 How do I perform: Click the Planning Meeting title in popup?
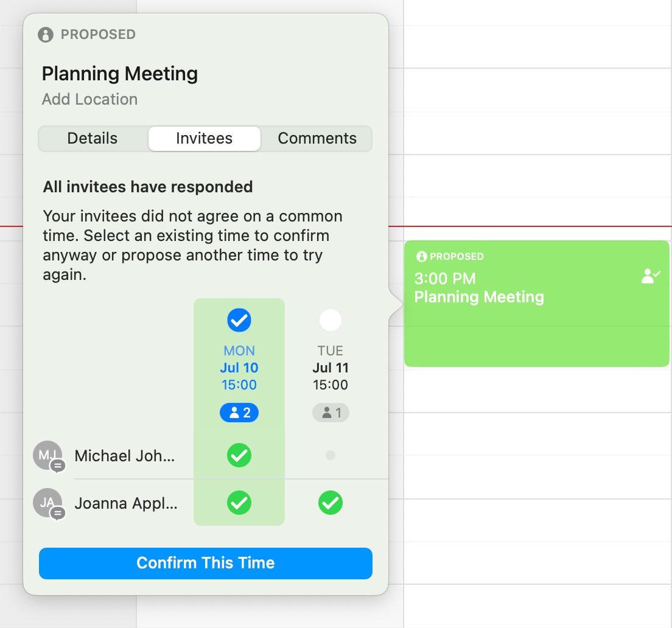[x=120, y=74]
